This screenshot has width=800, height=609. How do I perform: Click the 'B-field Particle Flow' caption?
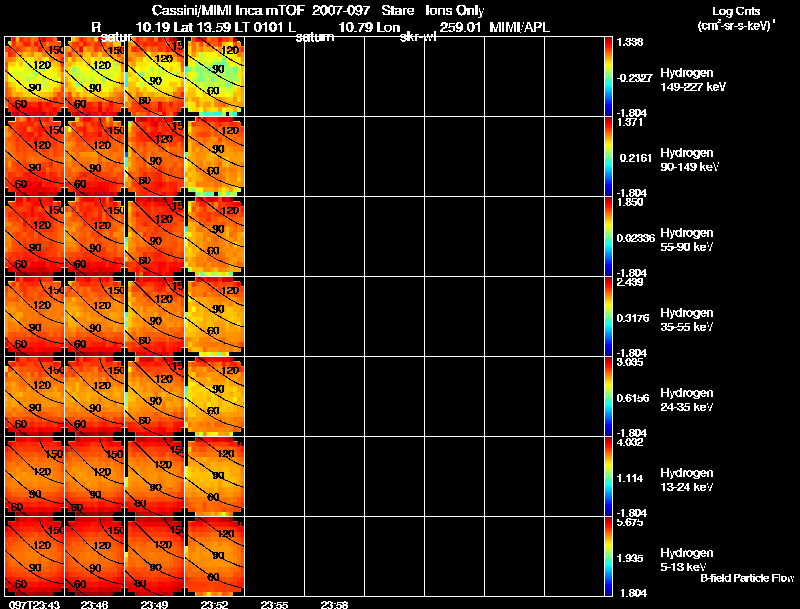(x=747, y=578)
